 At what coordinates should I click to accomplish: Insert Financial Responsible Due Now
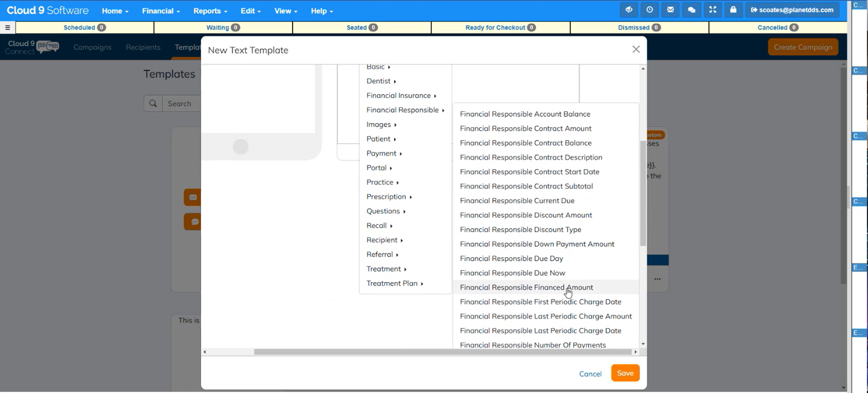[x=546, y=273]
